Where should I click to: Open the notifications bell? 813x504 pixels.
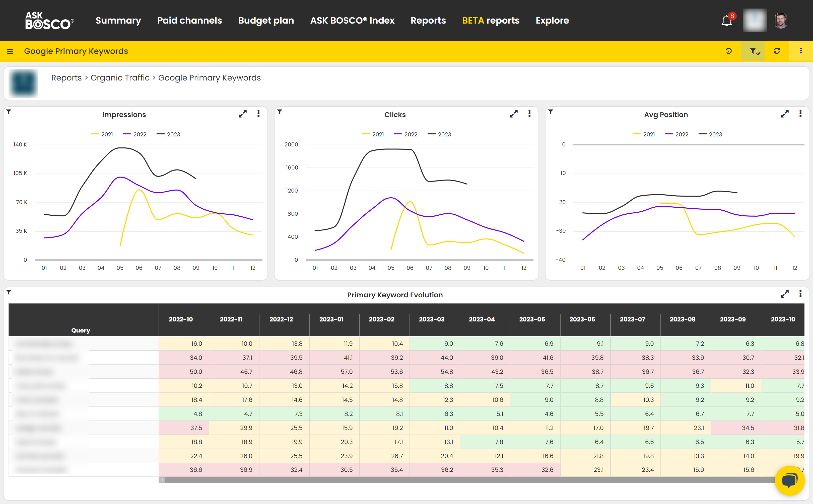click(x=727, y=21)
